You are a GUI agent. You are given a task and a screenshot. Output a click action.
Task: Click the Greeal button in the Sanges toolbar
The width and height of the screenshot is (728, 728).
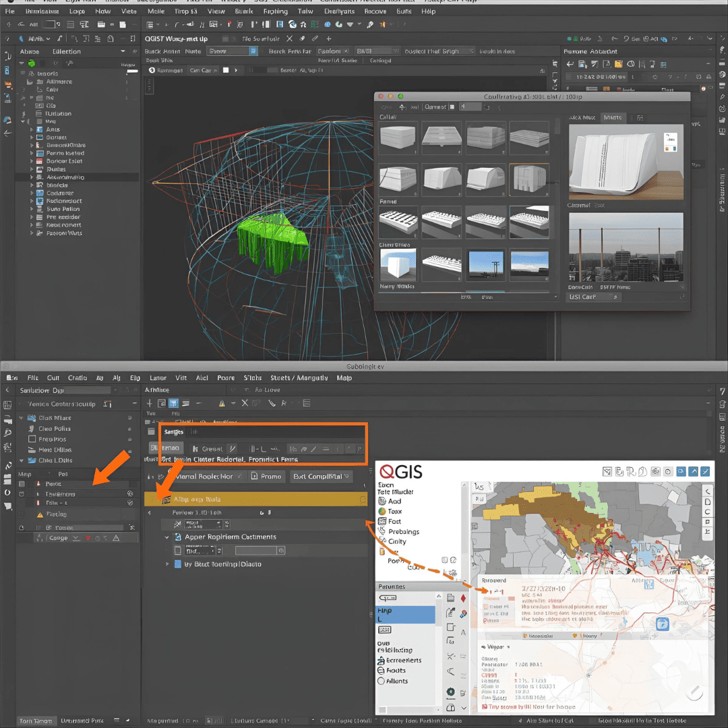pyautogui.click(x=208, y=449)
